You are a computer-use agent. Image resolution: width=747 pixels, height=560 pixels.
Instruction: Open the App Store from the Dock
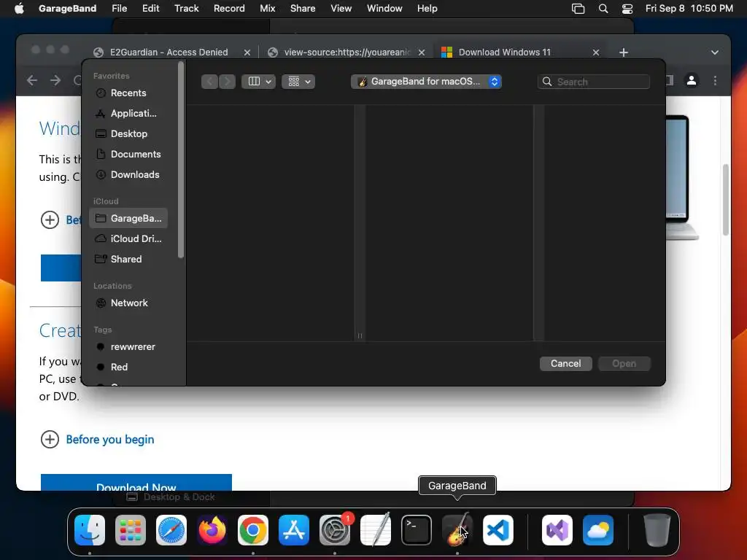tap(294, 529)
